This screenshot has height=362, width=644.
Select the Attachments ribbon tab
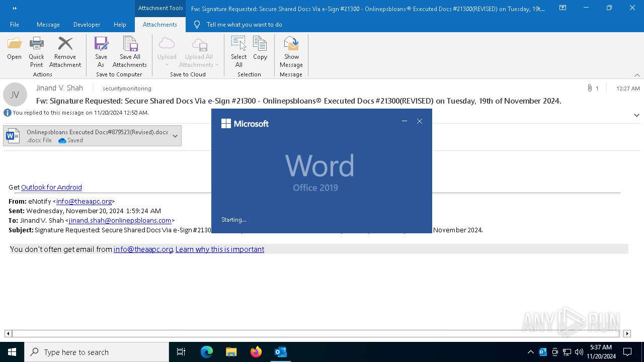tap(160, 25)
